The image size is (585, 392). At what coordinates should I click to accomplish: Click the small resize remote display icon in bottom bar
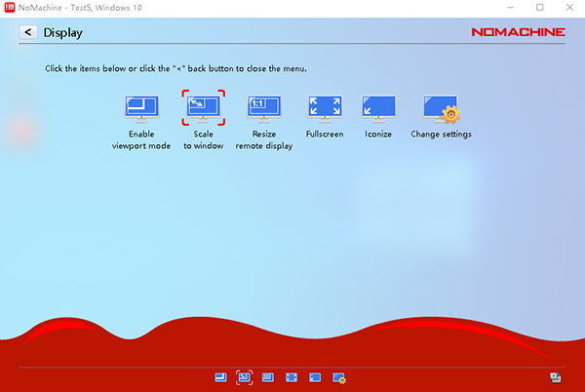(x=268, y=376)
